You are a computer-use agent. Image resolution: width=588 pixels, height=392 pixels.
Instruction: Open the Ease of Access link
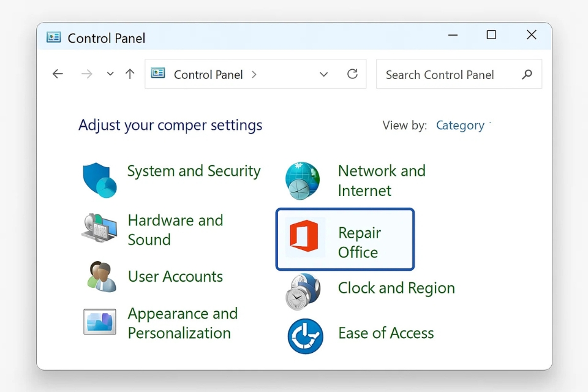click(386, 333)
